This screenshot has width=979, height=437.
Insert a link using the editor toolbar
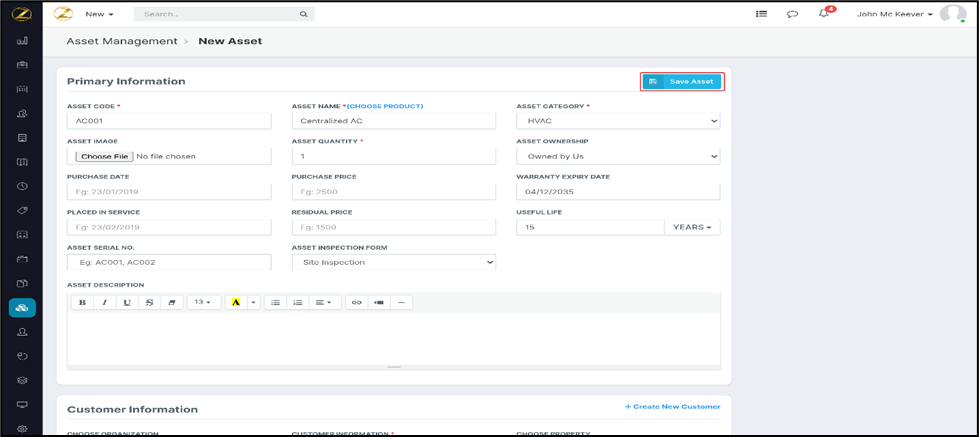(356, 302)
